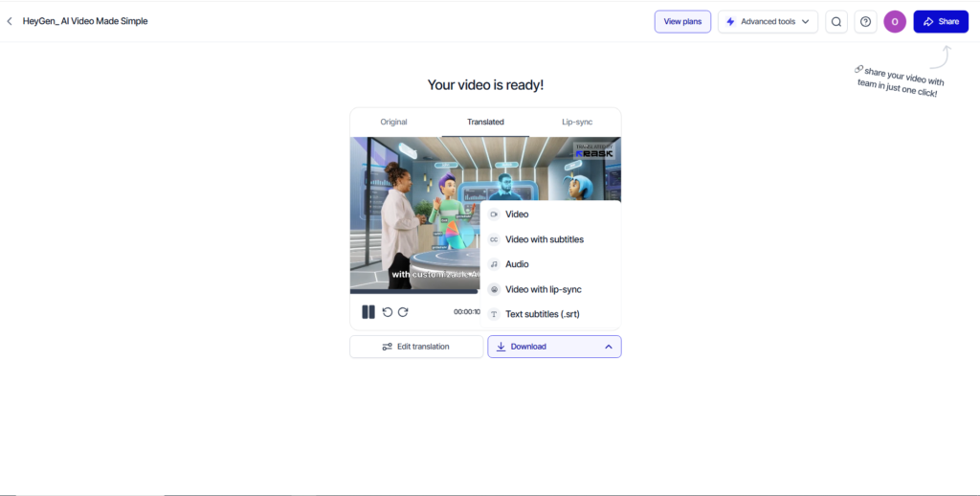Click the View plans button

point(682,21)
